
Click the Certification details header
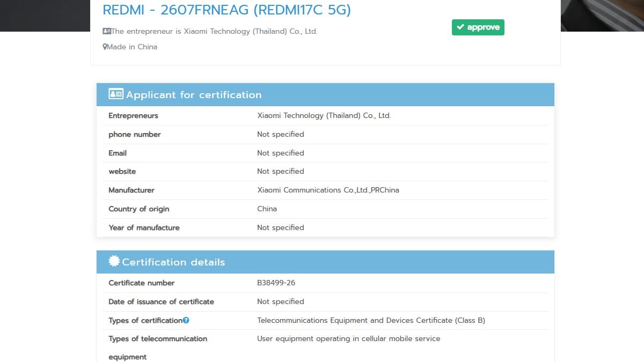325,262
